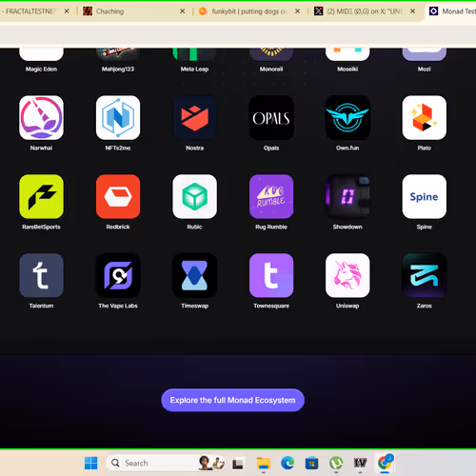Select the Zaros app icon
Viewport: 476px width, 476px height.
click(x=425, y=275)
